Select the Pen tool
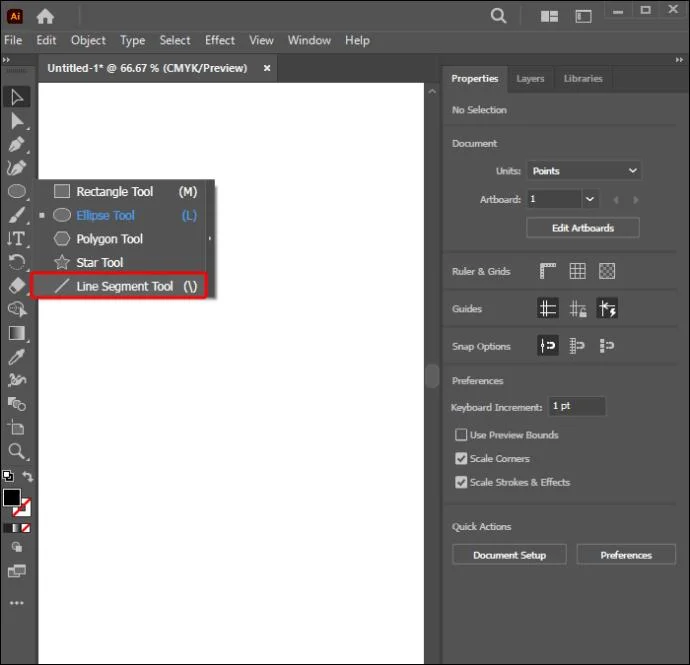Viewport: 690px width, 665px height. pyautogui.click(x=17, y=144)
